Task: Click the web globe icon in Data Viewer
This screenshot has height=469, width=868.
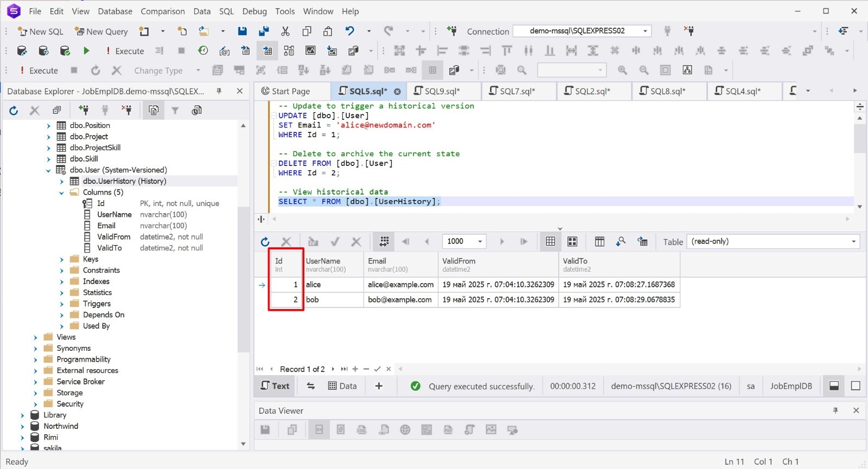Action: (405, 430)
